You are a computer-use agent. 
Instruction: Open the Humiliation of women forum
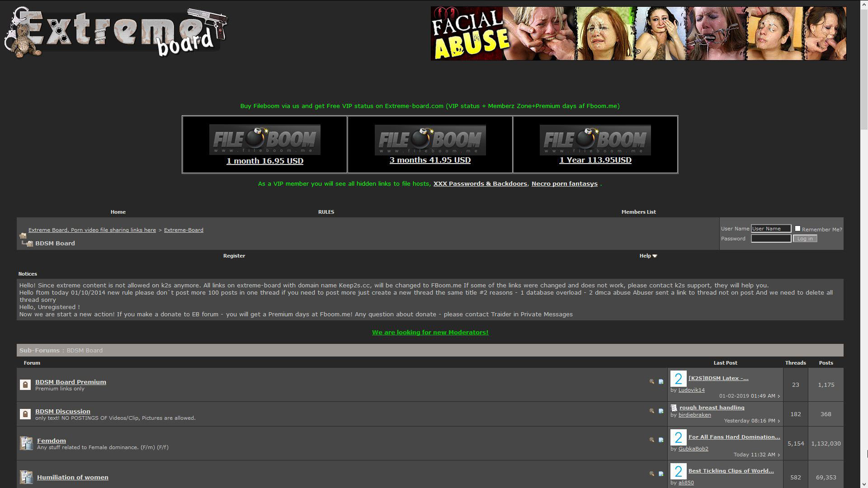pos(73,477)
